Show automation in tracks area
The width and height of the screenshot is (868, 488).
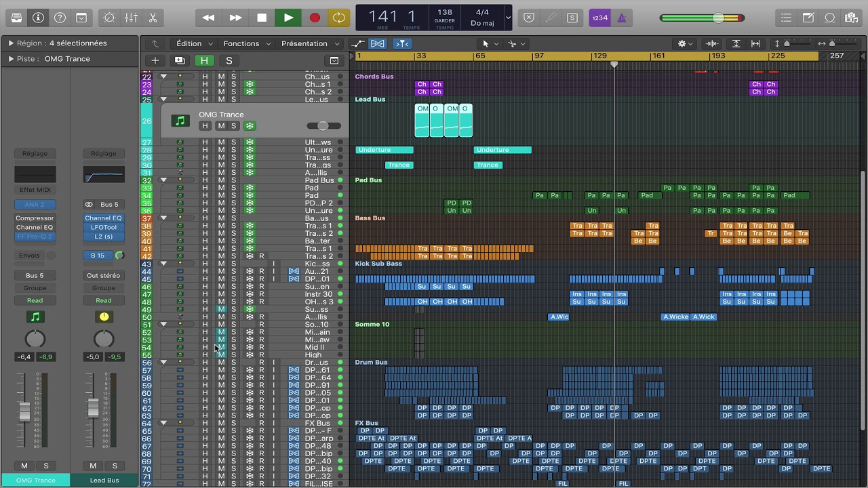click(x=357, y=43)
